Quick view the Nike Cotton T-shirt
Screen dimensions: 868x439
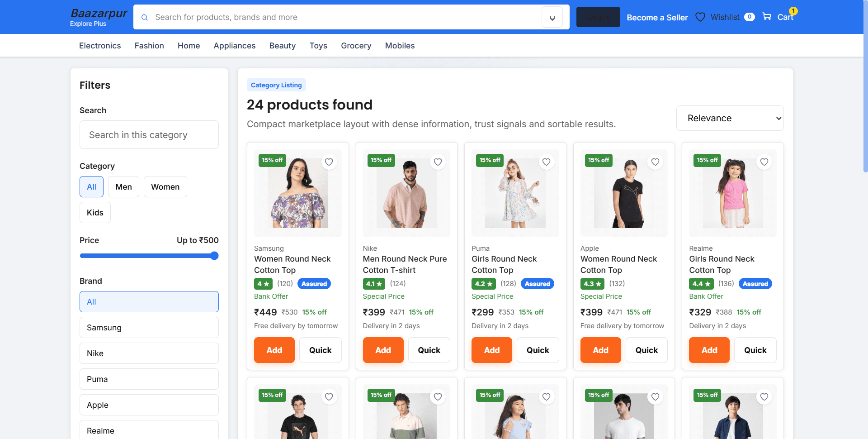pyautogui.click(x=429, y=350)
